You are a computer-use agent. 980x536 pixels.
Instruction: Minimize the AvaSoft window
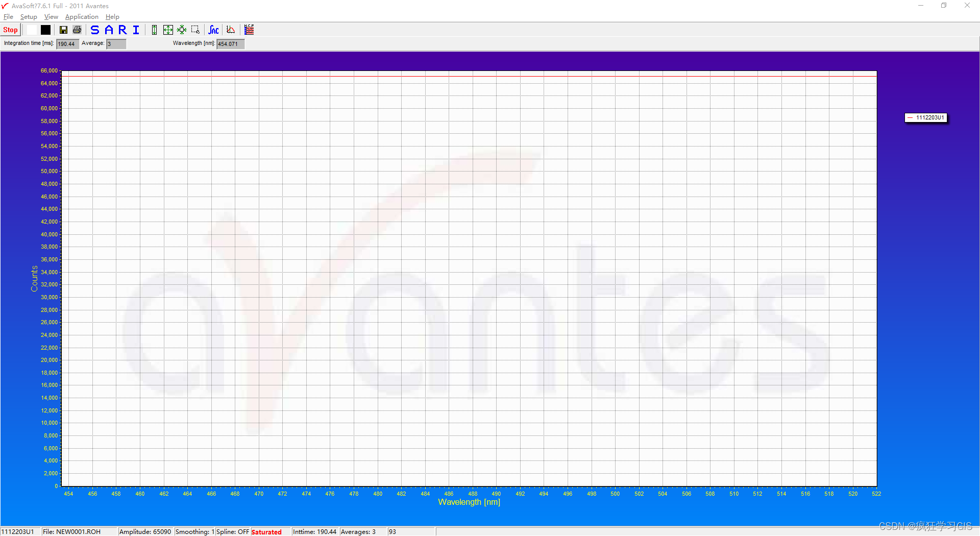point(921,6)
